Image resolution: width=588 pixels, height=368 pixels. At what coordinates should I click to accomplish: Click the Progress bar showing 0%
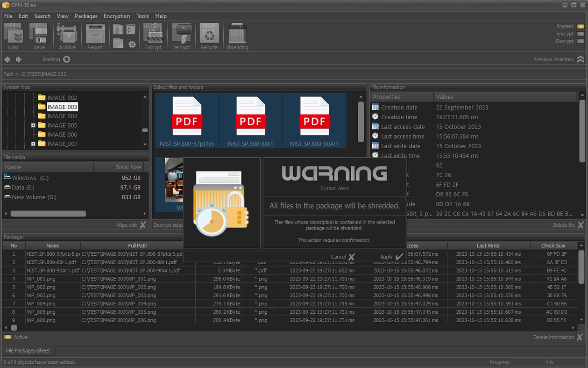click(x=549, y=362)
